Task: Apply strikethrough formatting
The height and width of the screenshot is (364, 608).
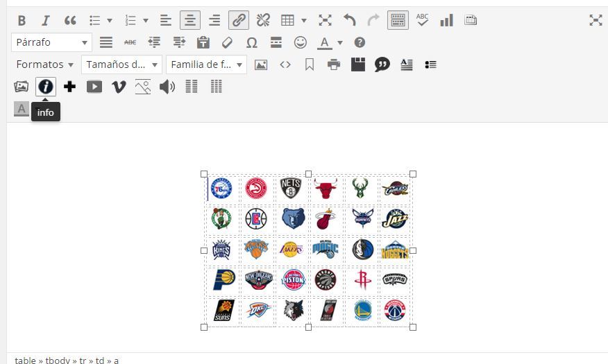Action: click(130, 42)
